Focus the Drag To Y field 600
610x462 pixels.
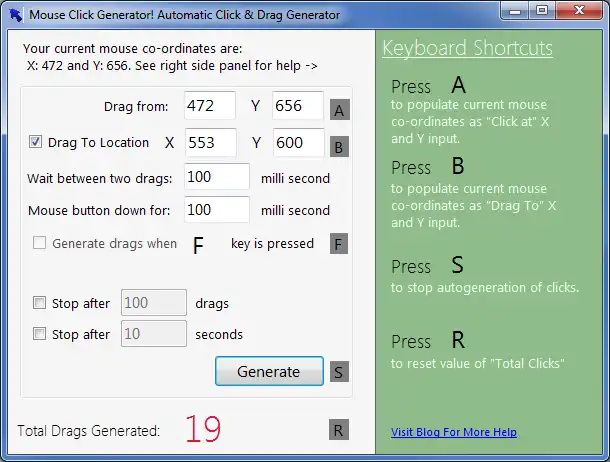click(299, 143)
